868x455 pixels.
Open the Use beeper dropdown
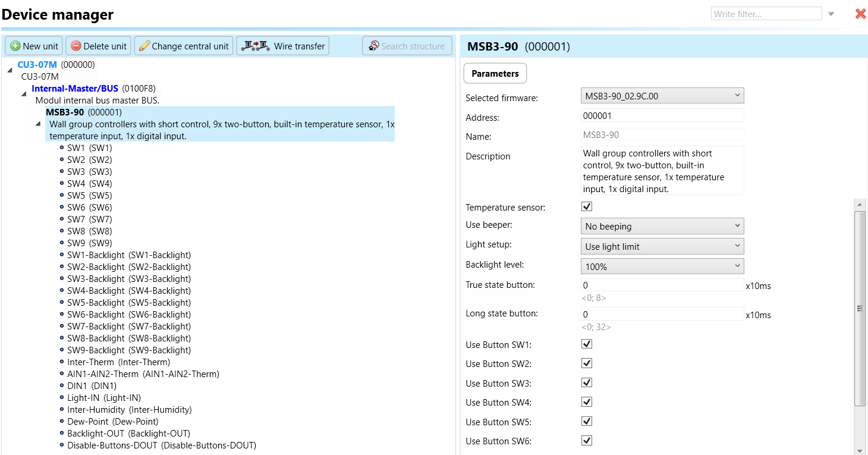[x=662, y=227]
